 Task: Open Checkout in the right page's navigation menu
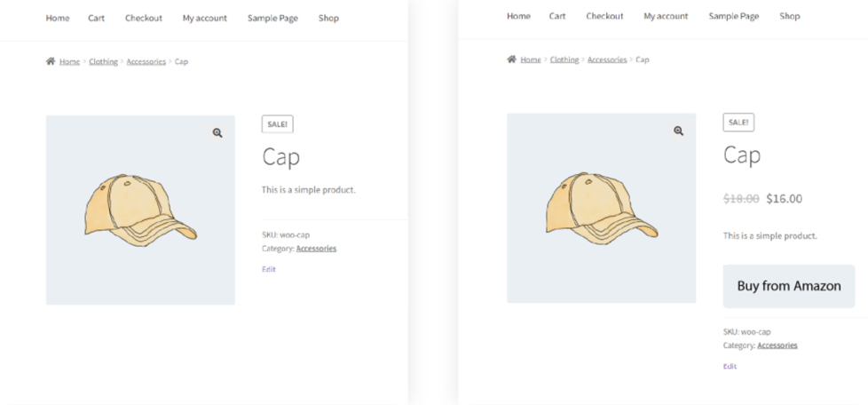[604, 16]
